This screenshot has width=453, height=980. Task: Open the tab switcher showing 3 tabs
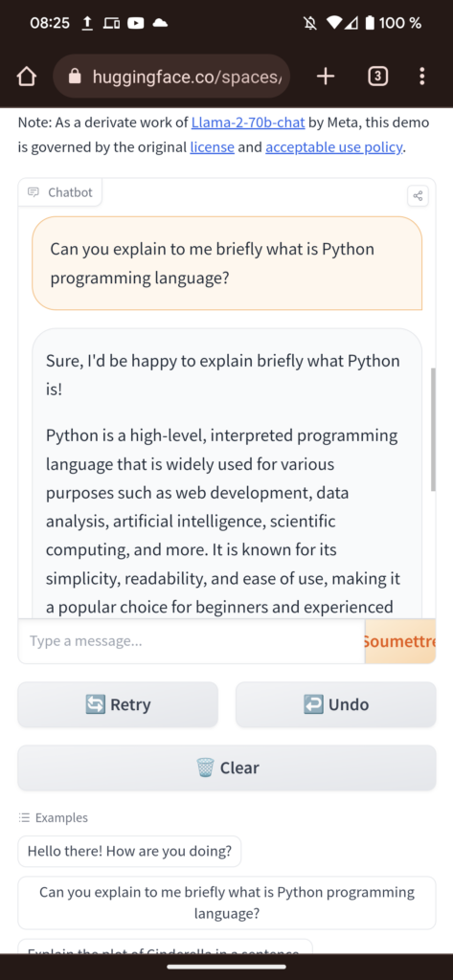(377, 77)
